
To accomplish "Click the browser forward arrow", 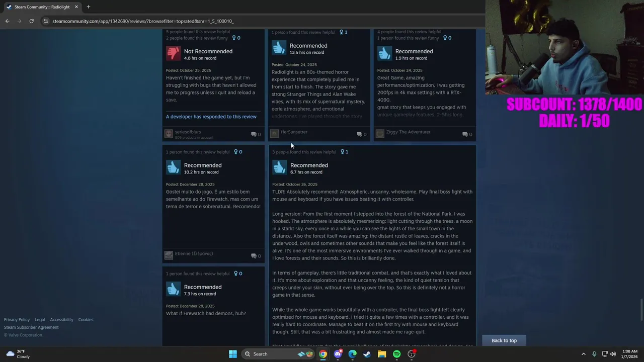I will coord(19,21).
